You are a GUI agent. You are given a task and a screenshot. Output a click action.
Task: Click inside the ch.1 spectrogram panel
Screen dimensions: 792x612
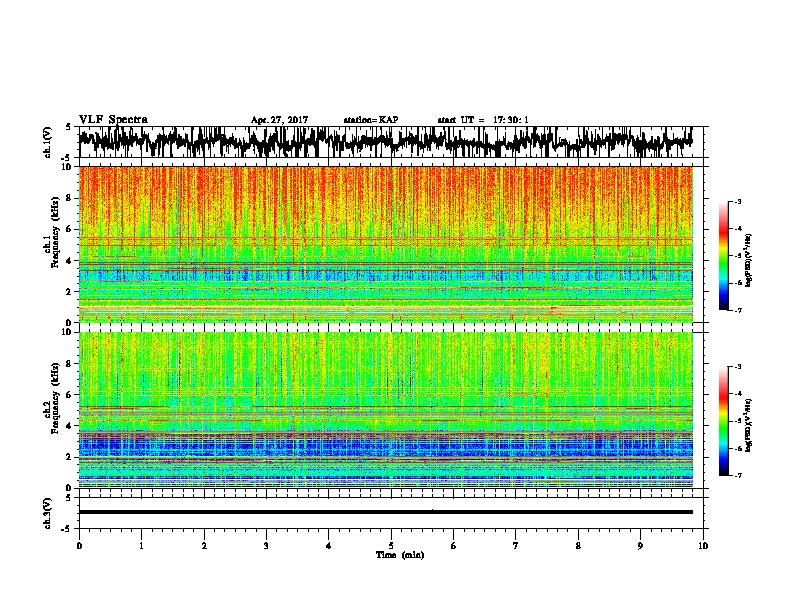[x=386, y=244]
